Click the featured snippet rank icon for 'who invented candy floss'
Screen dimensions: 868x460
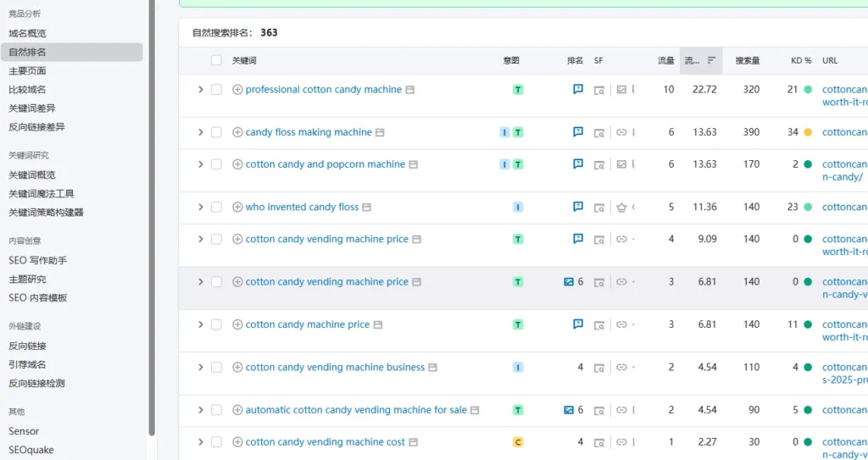coord(578,207)
